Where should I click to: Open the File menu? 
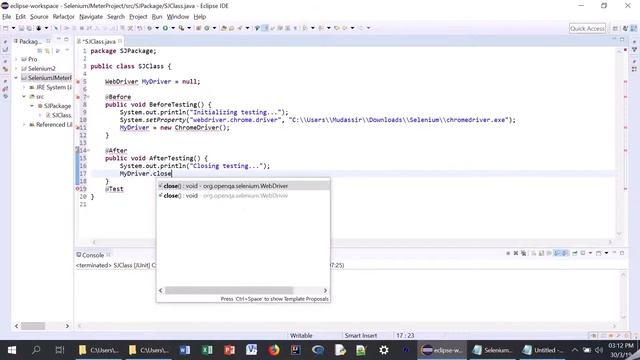click(x=7, y=17)
